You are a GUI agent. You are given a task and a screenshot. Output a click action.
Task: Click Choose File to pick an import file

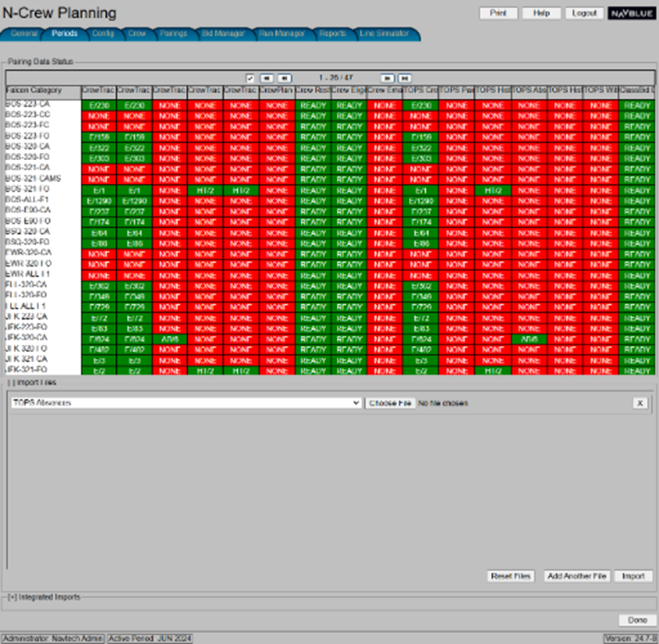(x=389, y=403)
